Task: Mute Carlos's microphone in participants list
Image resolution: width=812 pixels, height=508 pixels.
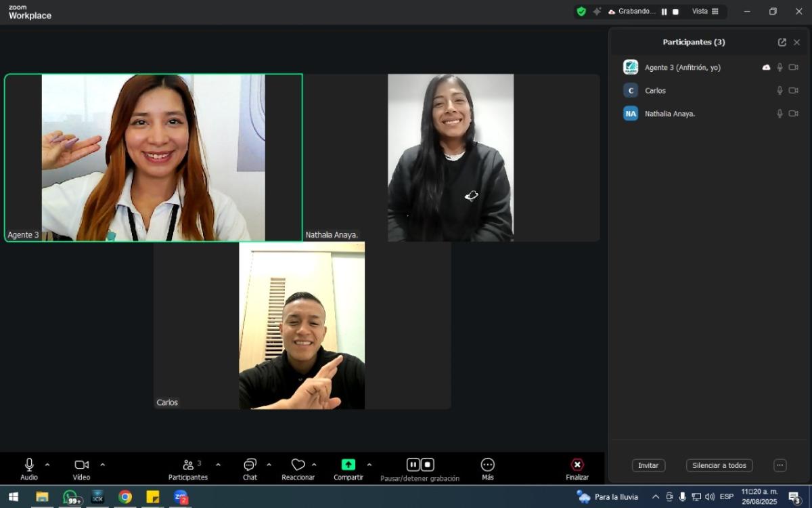Action: click(780, 91)
